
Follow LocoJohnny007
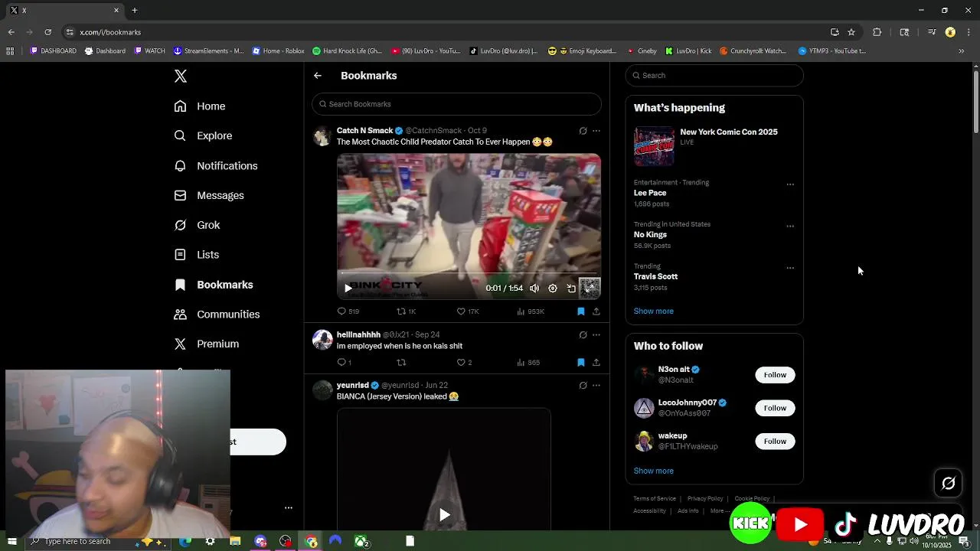click(x=775, y=408)
